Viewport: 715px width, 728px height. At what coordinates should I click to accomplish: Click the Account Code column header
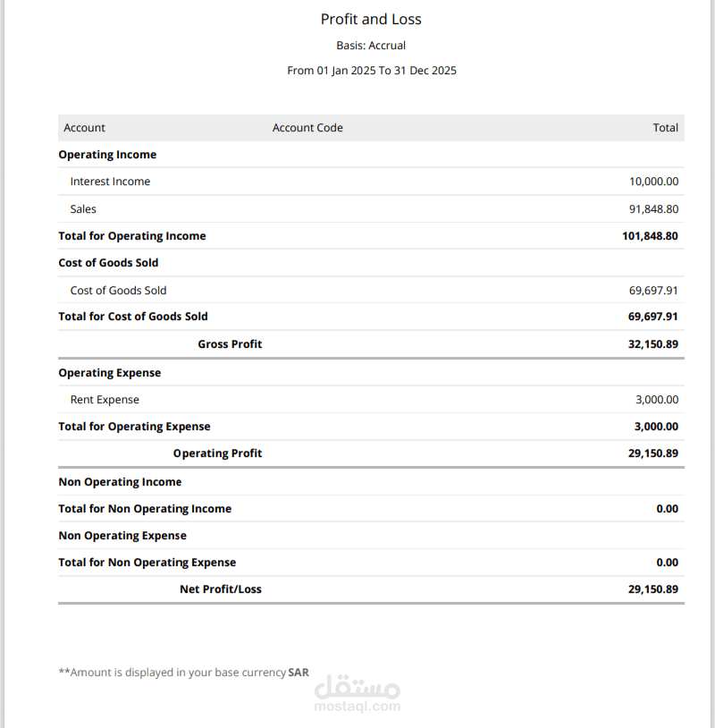pos(307,128)
